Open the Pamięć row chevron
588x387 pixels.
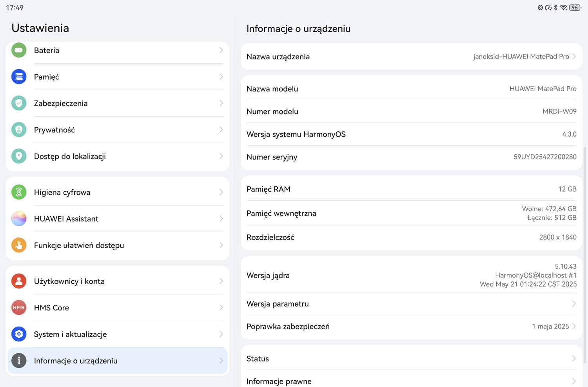(221, 77)
